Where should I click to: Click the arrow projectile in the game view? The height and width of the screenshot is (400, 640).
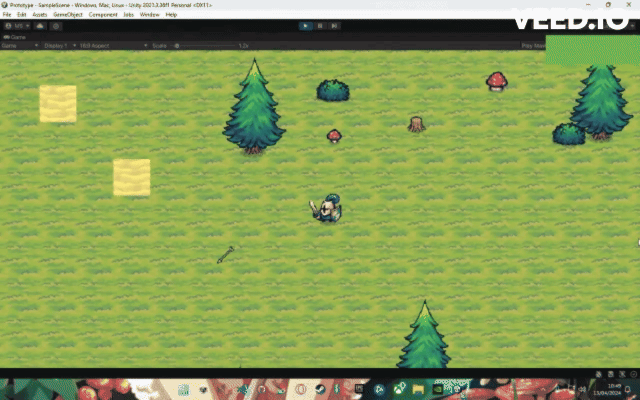(x=225, y=255)
